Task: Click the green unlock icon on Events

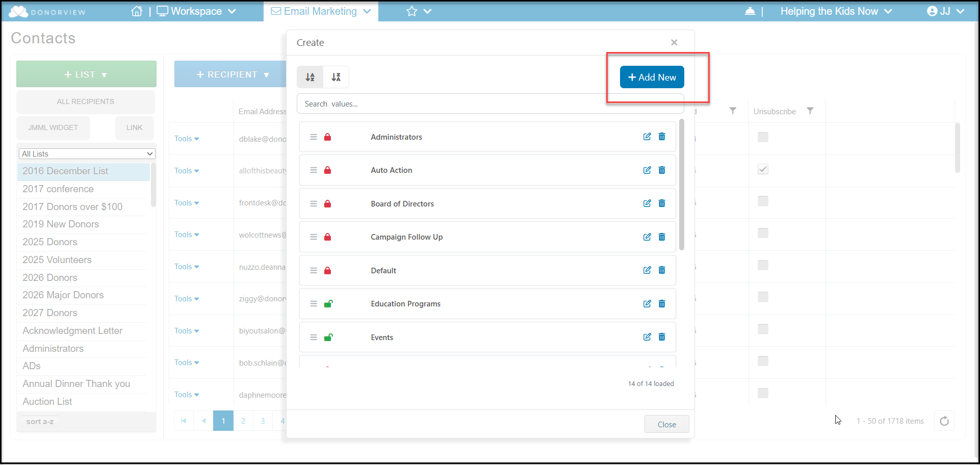Action: click(328, 337)
